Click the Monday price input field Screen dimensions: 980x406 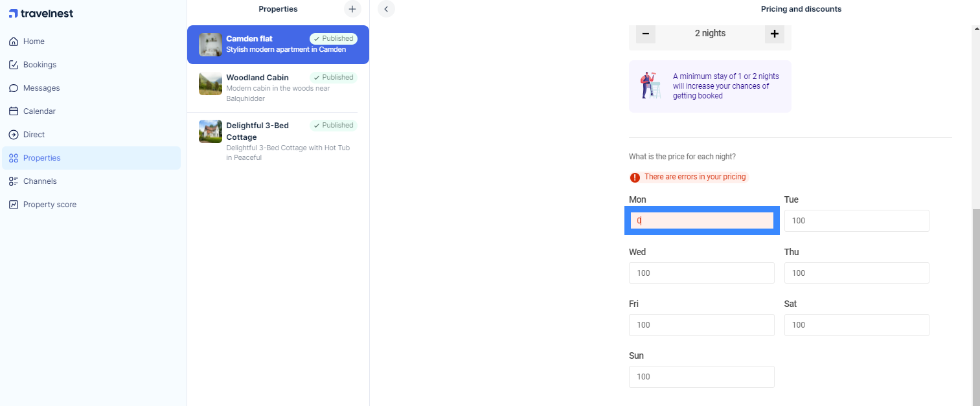(701, 221)
